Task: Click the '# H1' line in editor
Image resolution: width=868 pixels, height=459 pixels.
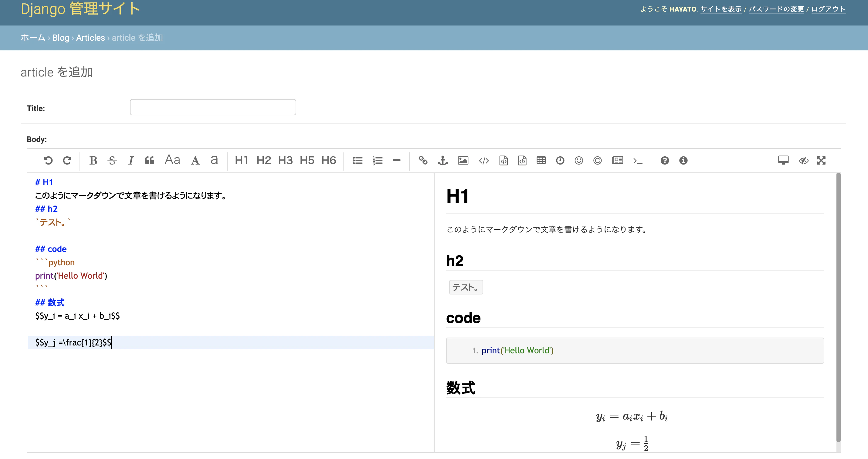Action: tap(44, 182)
